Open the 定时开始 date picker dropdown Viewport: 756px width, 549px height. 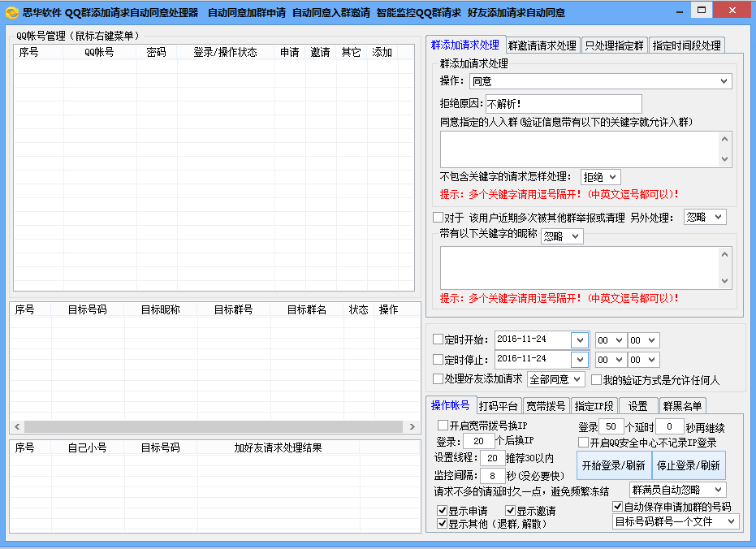580,339
